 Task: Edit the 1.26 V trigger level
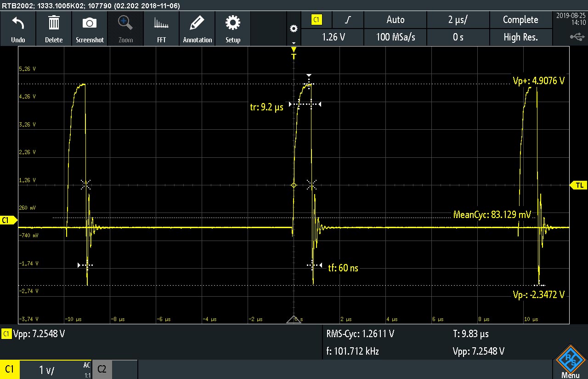click(x=332, y=37)
